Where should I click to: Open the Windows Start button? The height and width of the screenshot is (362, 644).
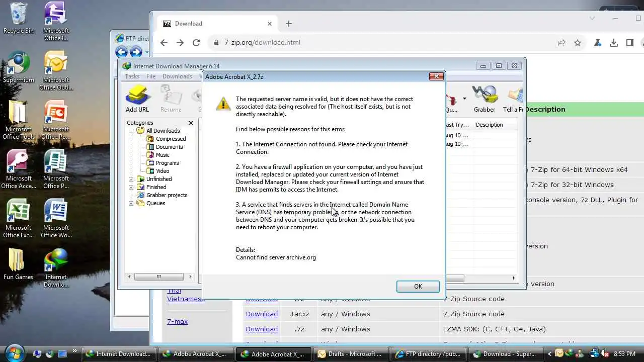click(x=14, y=352)
